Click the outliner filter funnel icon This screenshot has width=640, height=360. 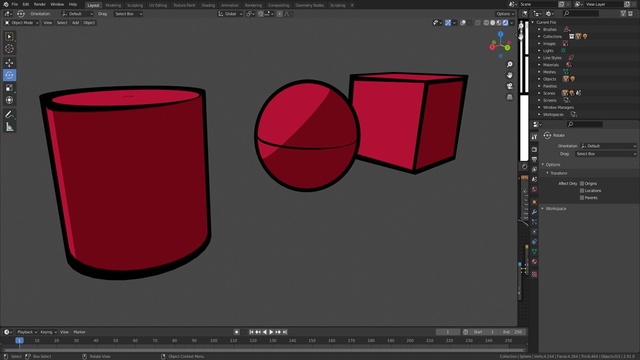point(623,13)
